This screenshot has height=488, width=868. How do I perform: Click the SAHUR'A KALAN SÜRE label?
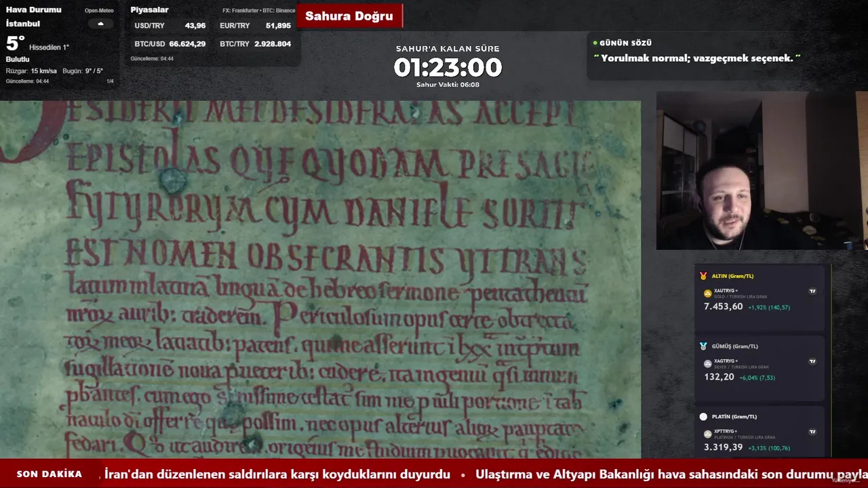pyautogui.click(x=448, y=49)
